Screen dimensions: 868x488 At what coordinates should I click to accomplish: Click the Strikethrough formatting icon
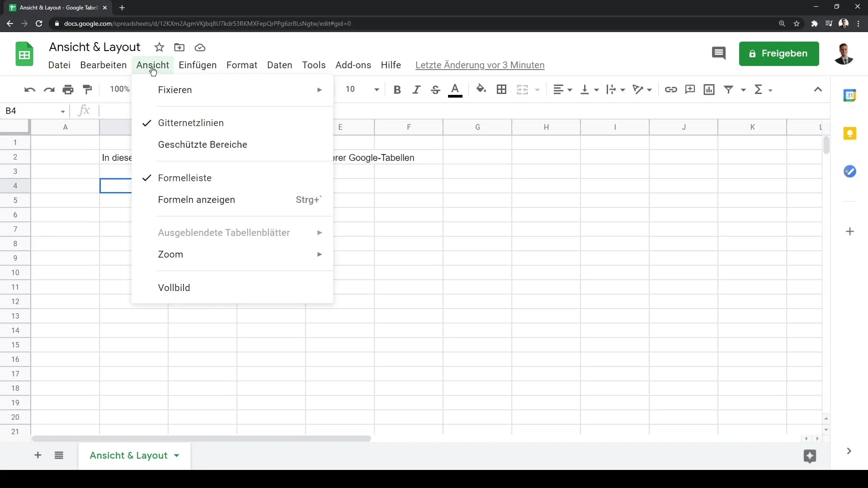436,89
